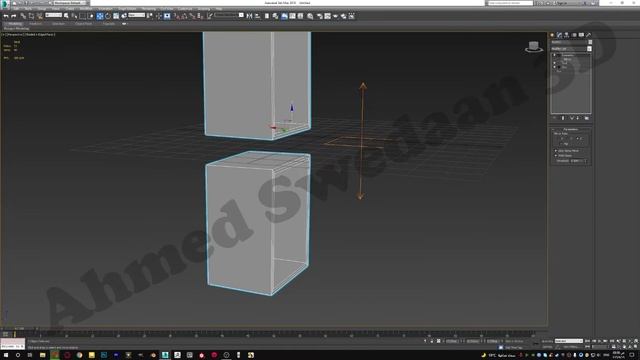Toggle the Layer Explorer icon

275,16
